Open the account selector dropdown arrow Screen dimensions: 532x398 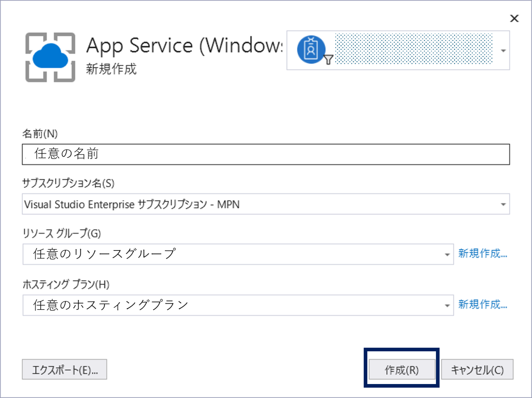click(503, 50)
